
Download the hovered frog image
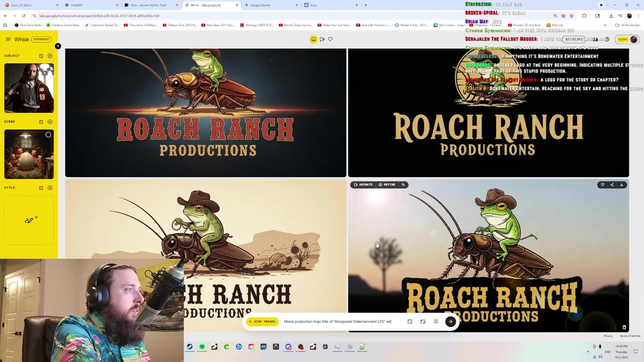(x=621, y=185)
